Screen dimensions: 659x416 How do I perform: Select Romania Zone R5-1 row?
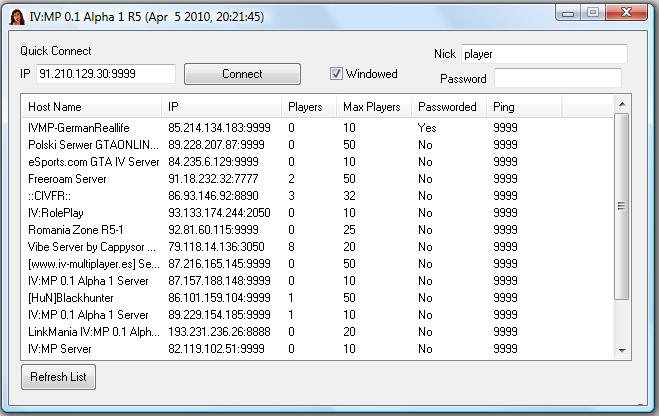coord(318,230)
